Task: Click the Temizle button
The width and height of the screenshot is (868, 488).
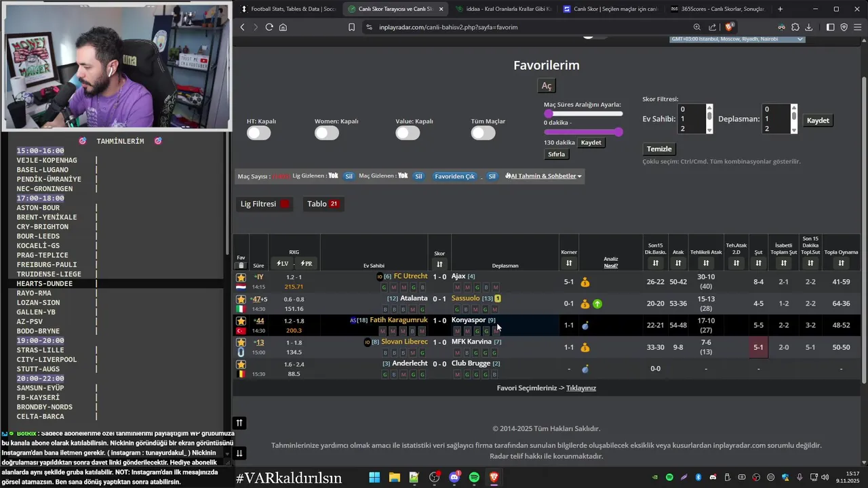Action: tap(659, 148)
